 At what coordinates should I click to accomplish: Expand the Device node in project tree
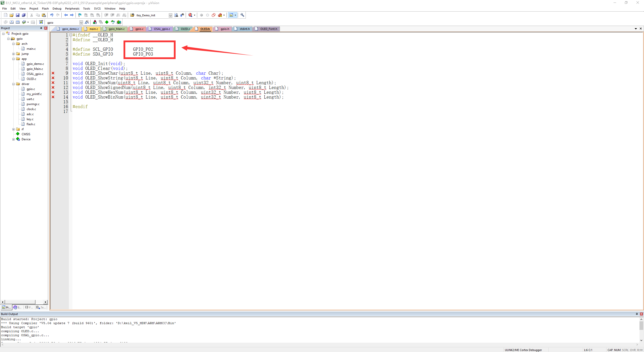14,139
